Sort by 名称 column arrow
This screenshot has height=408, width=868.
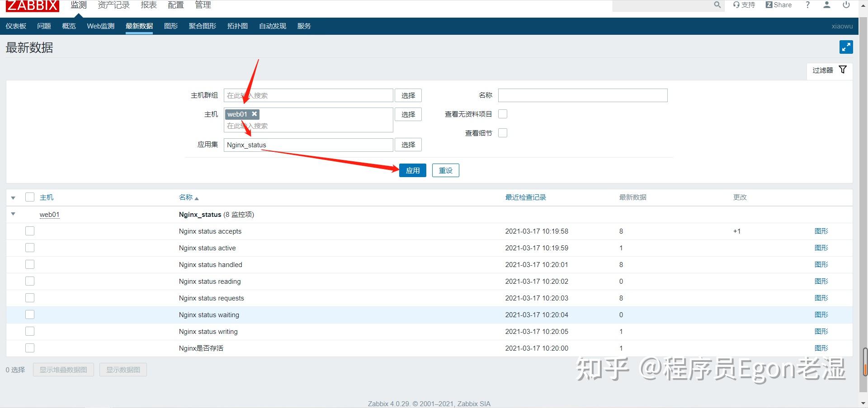click(x=197, y=198)
